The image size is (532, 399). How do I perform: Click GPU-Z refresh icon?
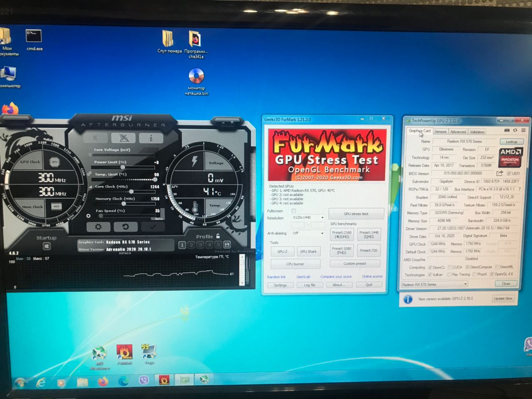[x=515, y=131]
